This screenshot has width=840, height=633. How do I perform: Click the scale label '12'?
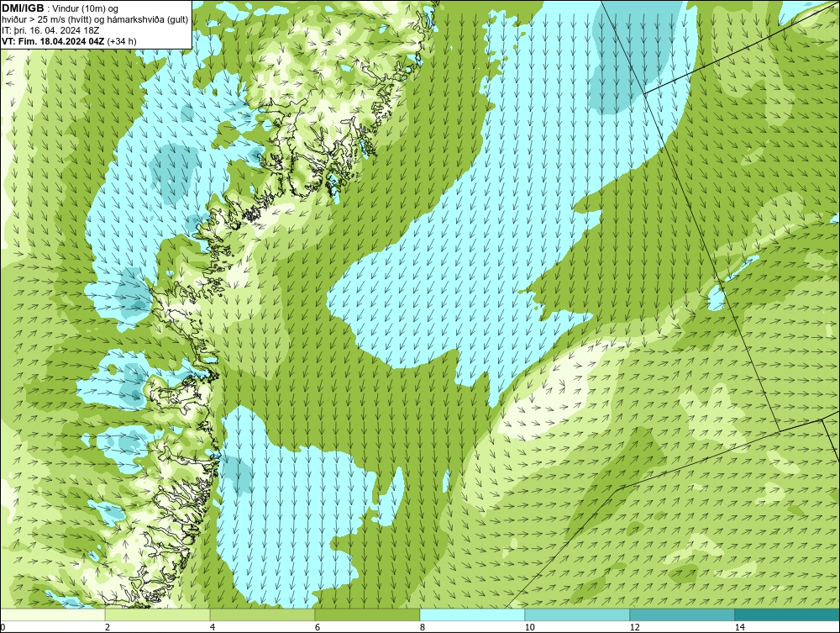coord(635,628)
